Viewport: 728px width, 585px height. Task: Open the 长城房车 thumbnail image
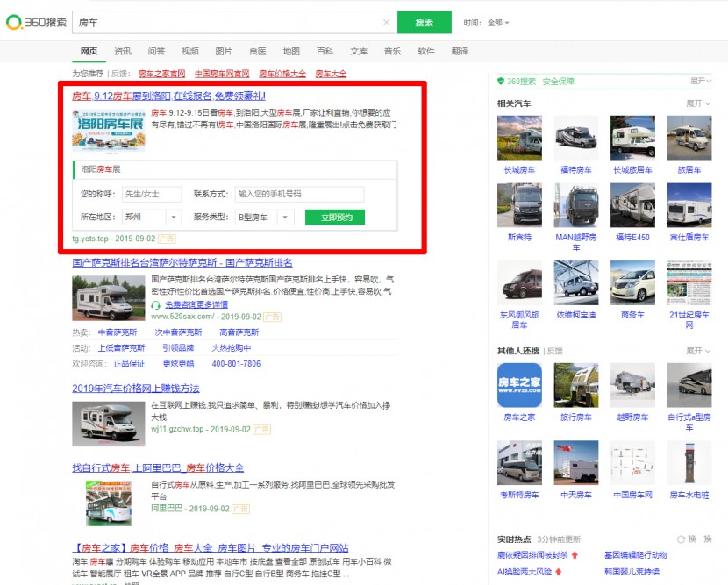pos(519,138)
